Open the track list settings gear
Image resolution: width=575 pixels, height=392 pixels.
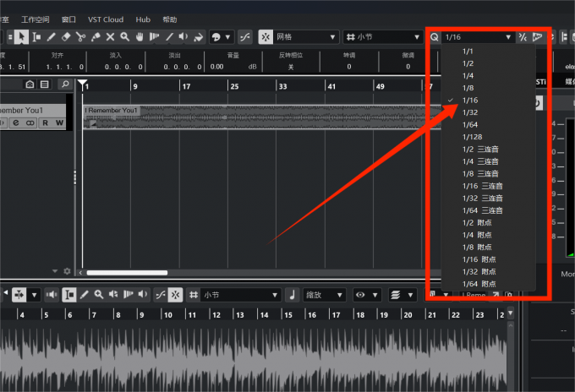(67, 271)
